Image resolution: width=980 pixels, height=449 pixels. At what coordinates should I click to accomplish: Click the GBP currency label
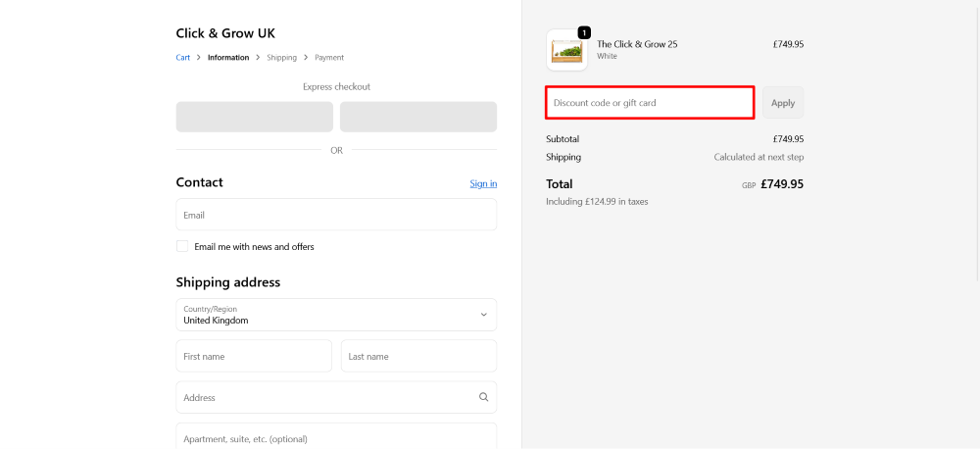(749, 185)
